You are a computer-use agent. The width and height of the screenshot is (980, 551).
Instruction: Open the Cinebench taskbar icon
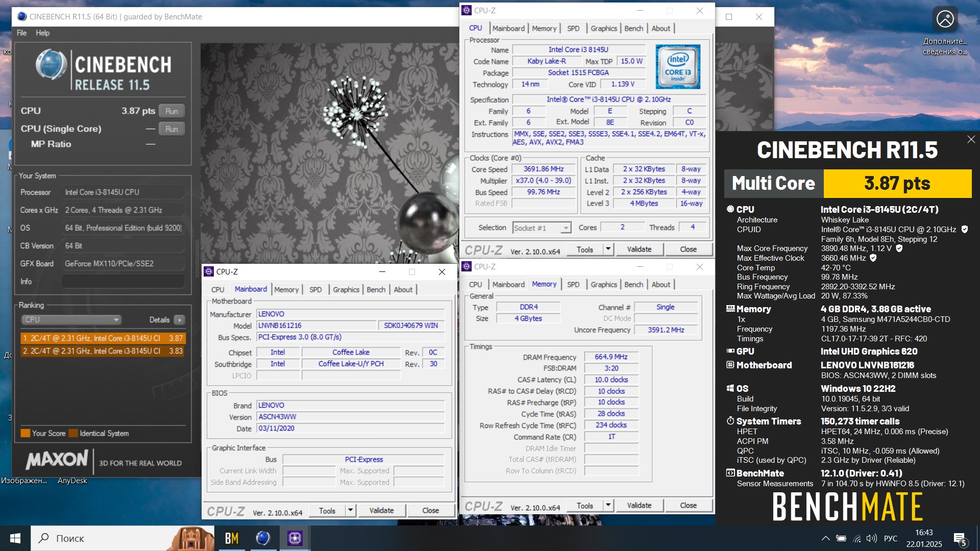[263, 538]
